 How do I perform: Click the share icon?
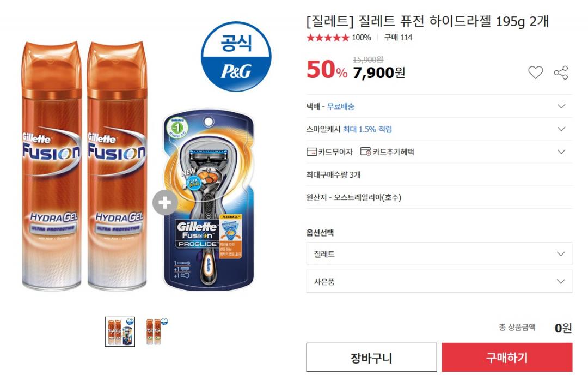tap(561, 72)
